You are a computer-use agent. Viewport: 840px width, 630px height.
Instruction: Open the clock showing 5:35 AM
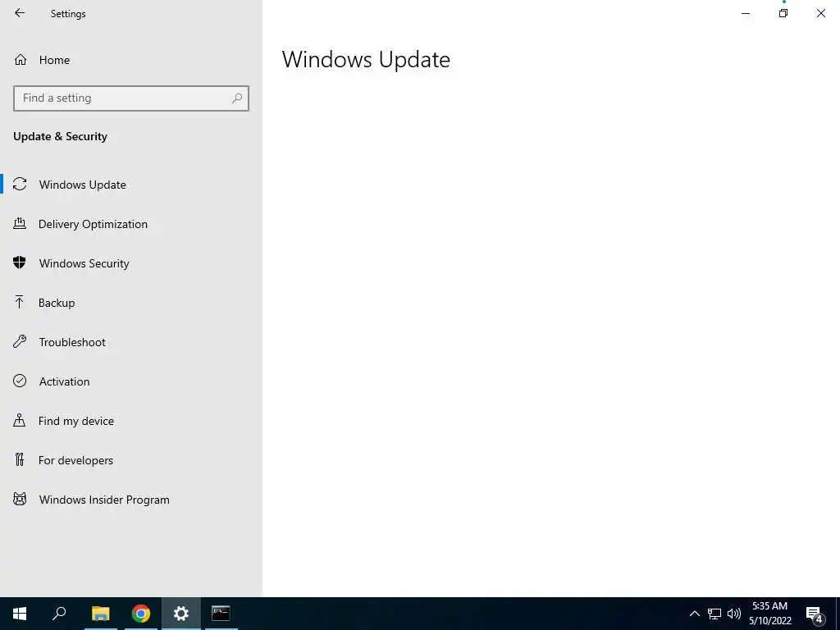pos(769,614)
